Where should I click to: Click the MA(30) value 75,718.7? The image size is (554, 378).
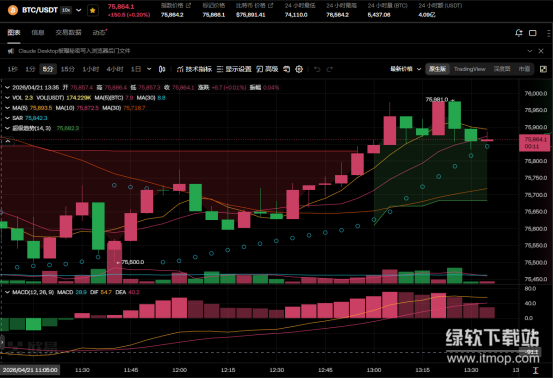point(134,108)
